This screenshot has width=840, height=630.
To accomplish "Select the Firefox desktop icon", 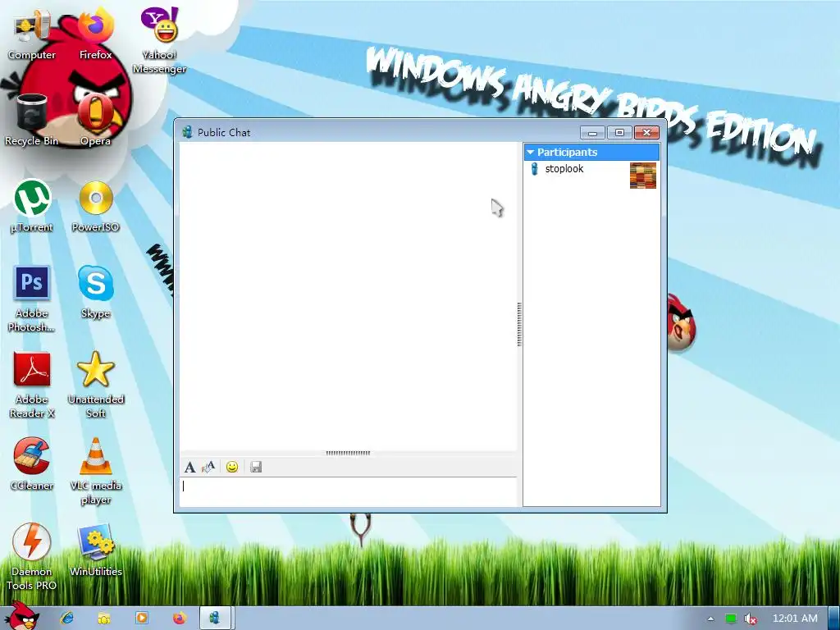I will pyautogui.click(x=95, y=34).
